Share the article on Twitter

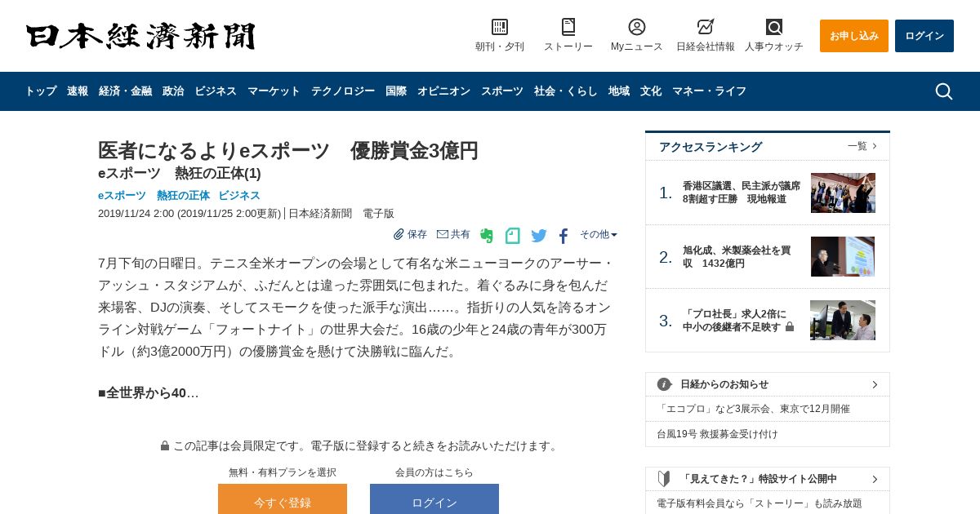tap(539, 236)
